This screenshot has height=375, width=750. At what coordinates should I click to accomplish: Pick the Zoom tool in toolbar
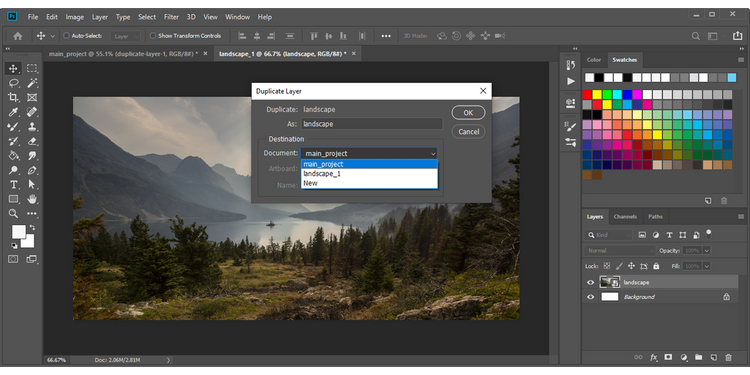click(13, 213)
